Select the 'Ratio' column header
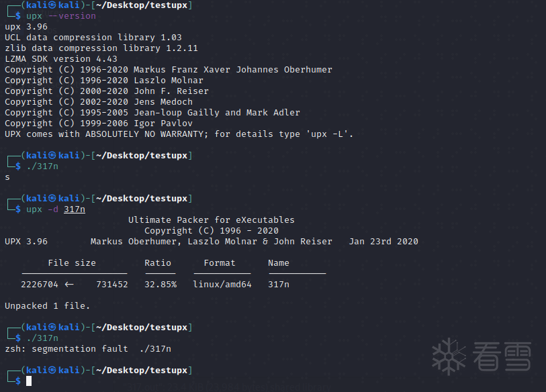The height and width of the screenshot is (392, 546). 158,263
